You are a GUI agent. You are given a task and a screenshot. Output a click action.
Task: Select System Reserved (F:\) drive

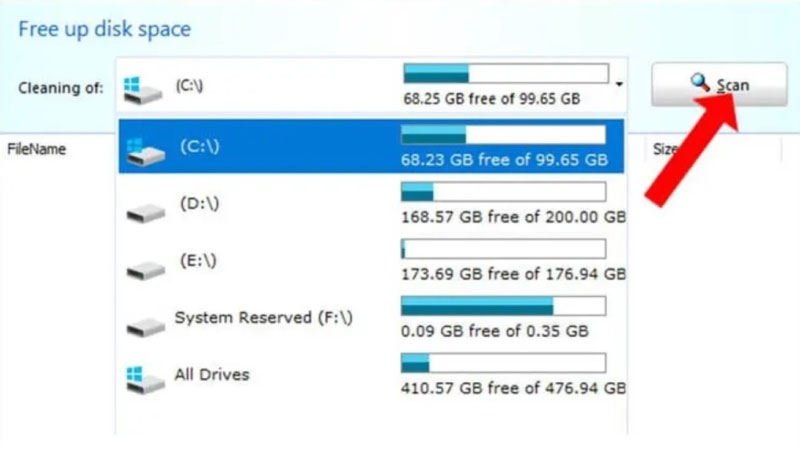371,318
